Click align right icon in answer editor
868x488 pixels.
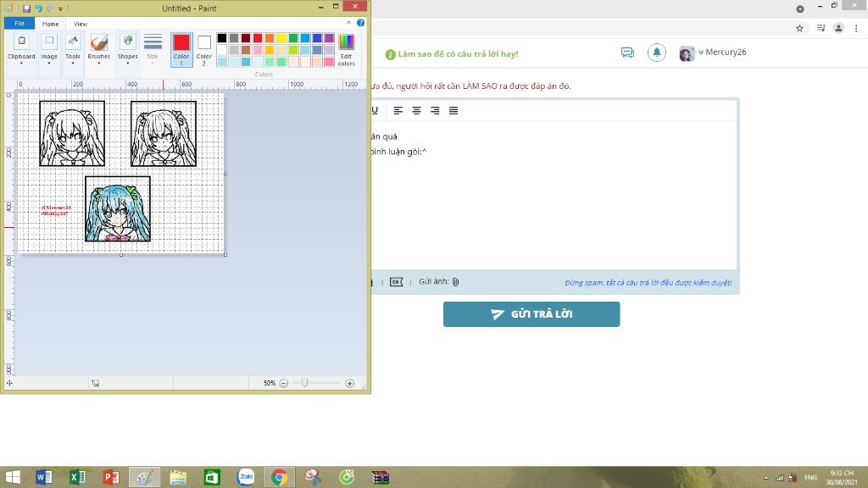coord(435,111)
